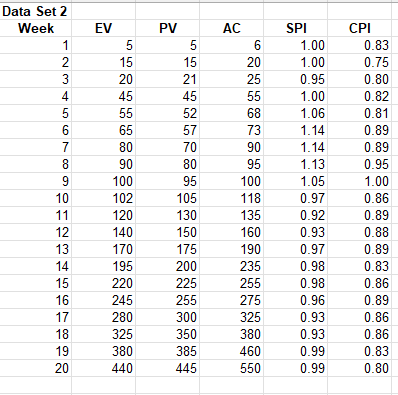Select the week 4 AC value 55
This screenshot has width=398, height=395.
(x=231, y=96)
